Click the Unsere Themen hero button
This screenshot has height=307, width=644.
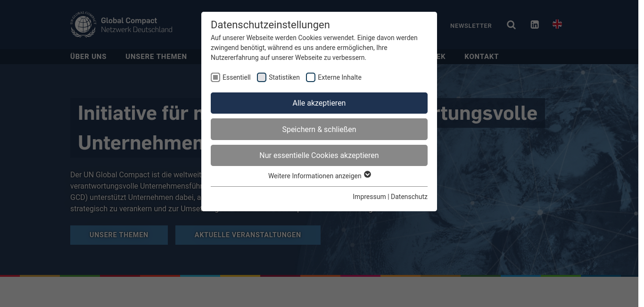coord(119,235)
